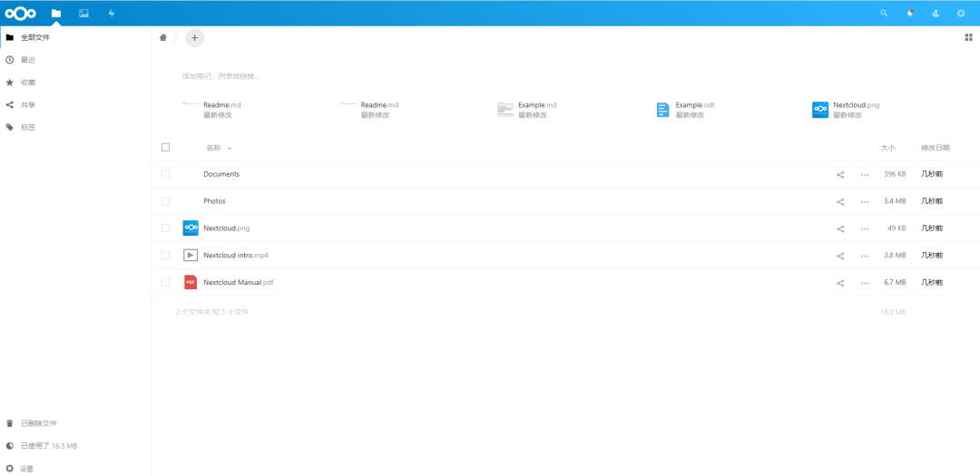Switch to grid view icon
The width and height of the screenshot is (980, 476).
pyautogui.click(x=968, y=37)
